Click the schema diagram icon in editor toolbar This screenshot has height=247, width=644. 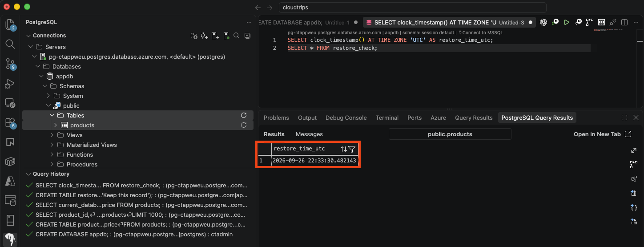[x=590, y=22]
